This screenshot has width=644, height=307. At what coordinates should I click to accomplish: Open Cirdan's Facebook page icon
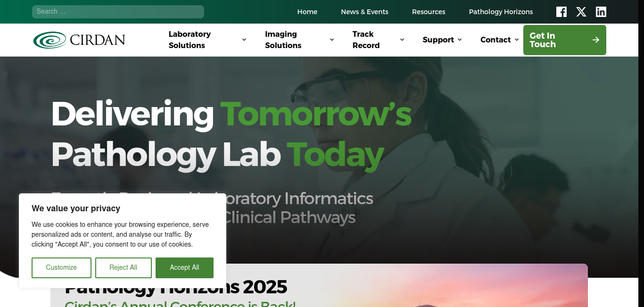(561, 12)
